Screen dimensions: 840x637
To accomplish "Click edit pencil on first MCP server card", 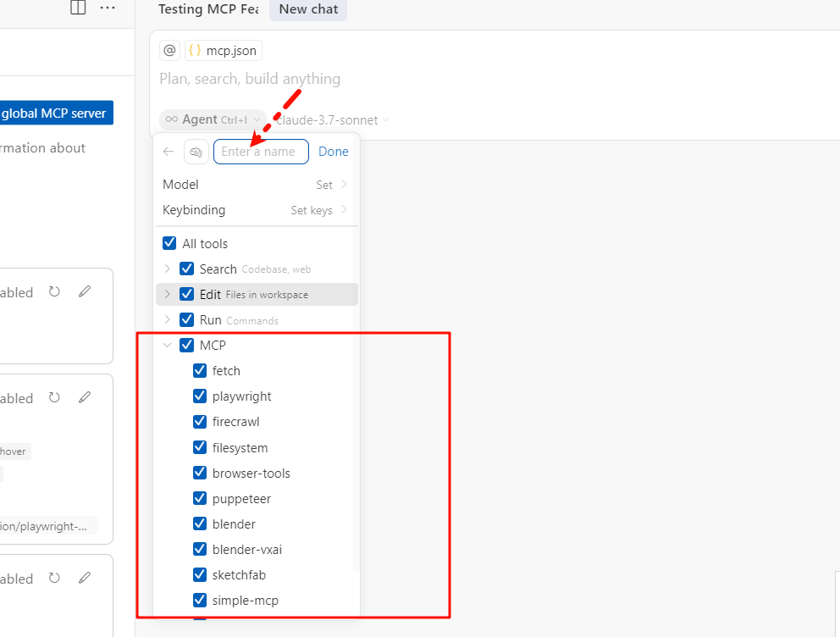I will [85, 291].
